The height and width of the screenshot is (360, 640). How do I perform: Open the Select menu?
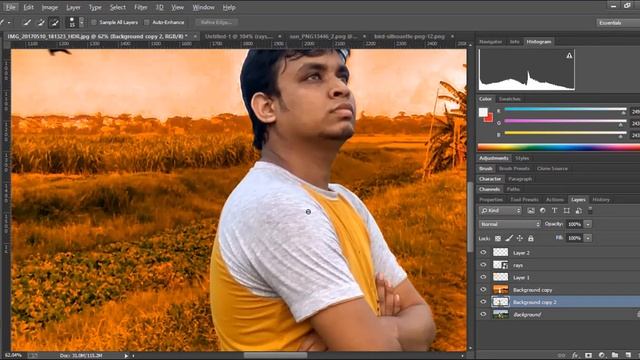(118, 7)
